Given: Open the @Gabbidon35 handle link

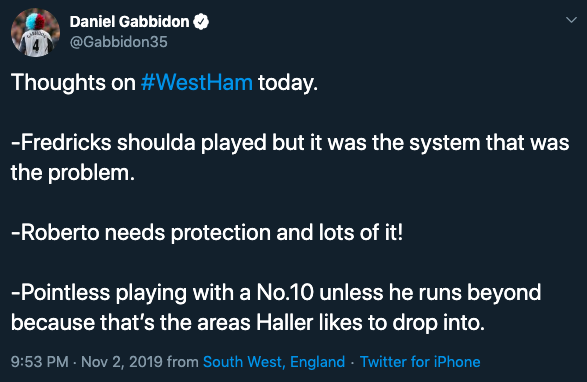Looking at the screenshot, I should click(119, 42).
